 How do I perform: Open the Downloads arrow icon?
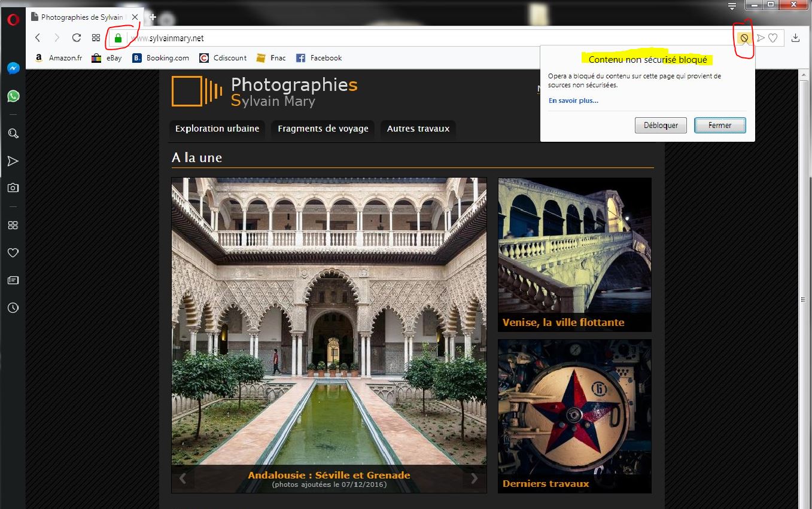(795, 38)
